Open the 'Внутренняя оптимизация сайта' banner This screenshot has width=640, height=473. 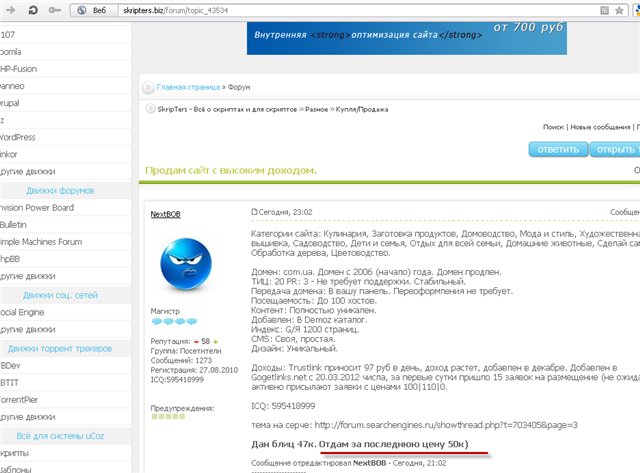407,38
